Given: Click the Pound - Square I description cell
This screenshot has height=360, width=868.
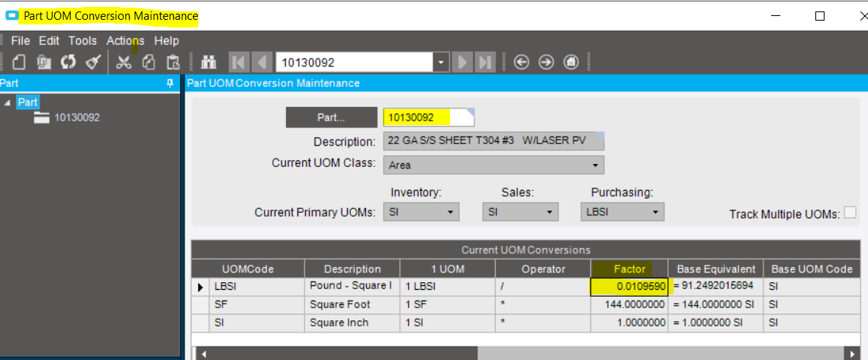Looking at the screenshot, I should pos(352,287).
